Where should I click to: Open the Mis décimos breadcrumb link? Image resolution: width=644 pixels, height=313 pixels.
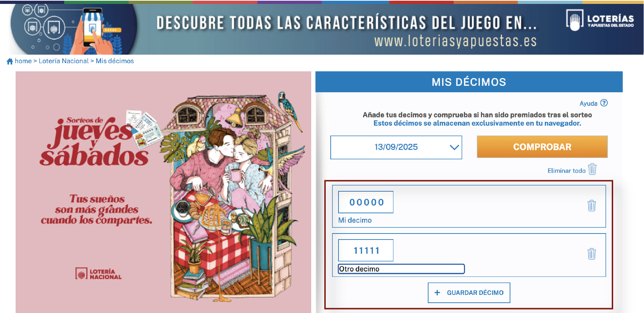coord(115,61)
